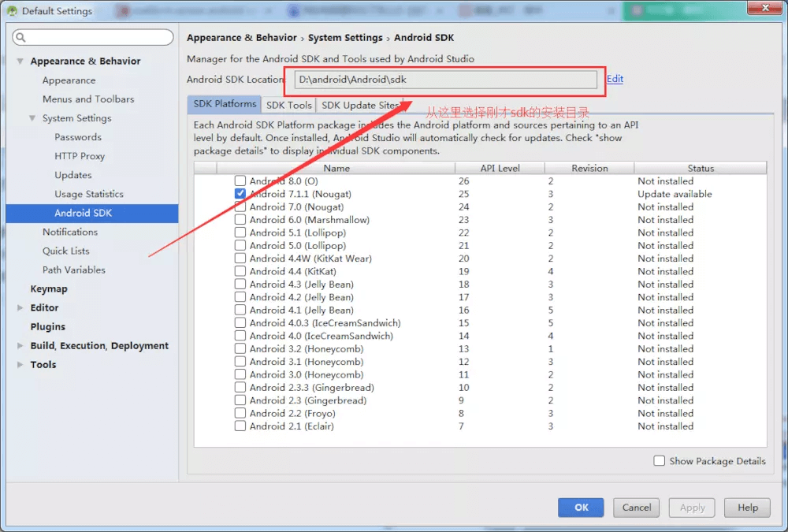Open the Plugins settings page

(48, 327)
